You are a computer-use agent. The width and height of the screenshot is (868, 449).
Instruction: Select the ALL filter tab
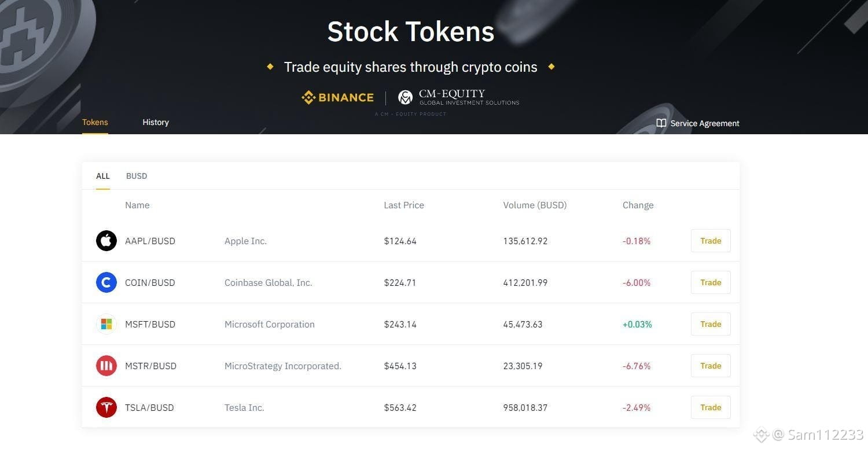pos(103,176)
